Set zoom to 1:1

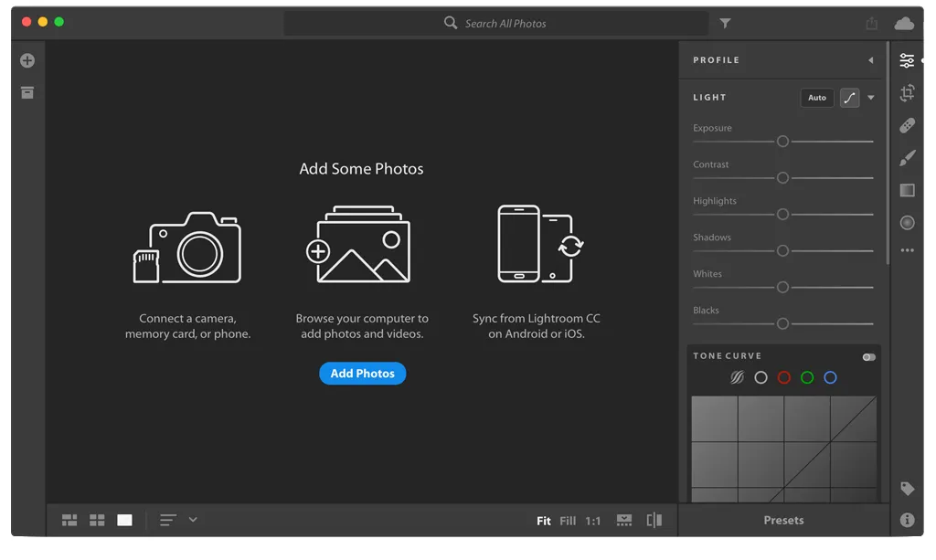click(x=592, y=521)
